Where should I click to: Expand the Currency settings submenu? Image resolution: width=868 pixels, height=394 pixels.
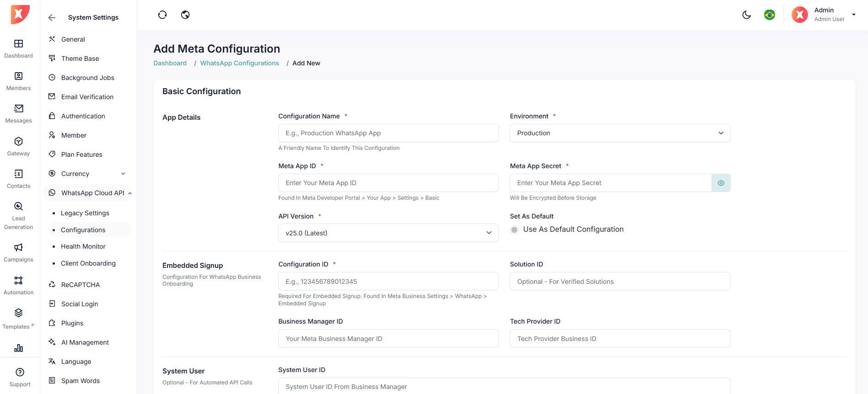point(123,174)
